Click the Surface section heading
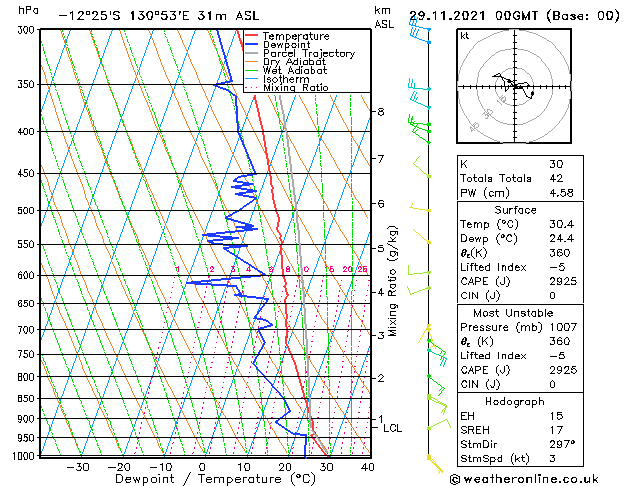629x486 pixels. (x=515, y=210)
